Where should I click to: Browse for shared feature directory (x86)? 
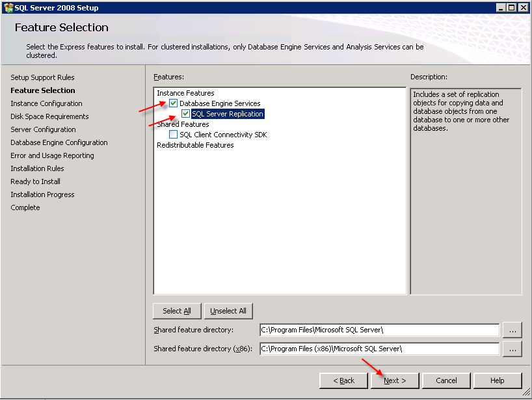[512, 349]
